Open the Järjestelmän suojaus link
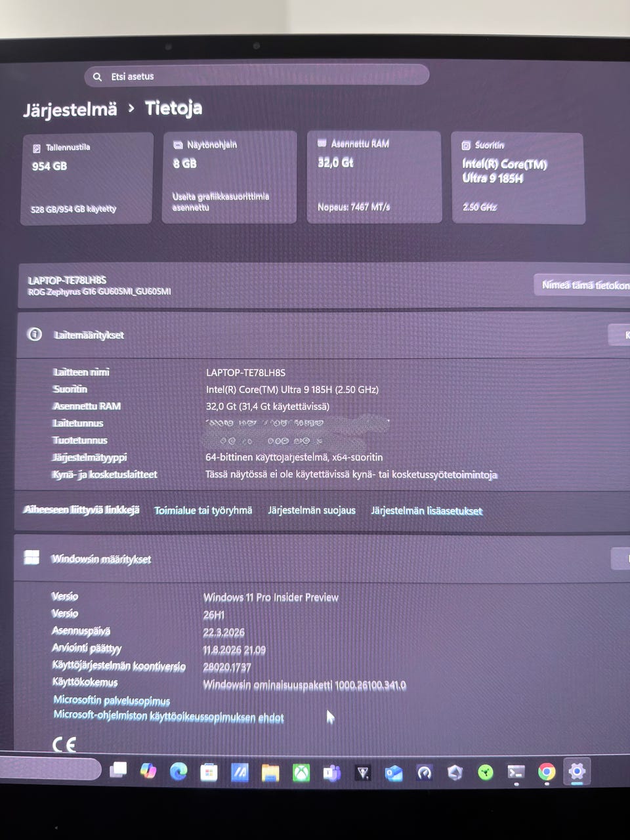 312,510
